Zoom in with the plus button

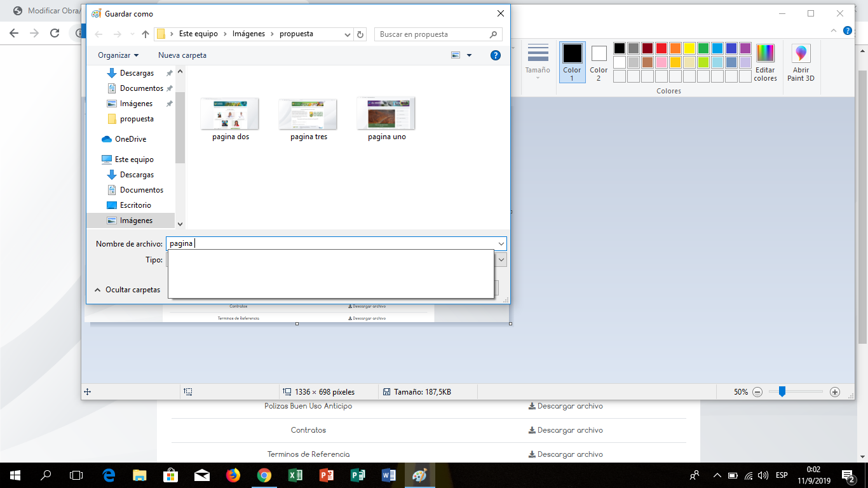(835, 392)
